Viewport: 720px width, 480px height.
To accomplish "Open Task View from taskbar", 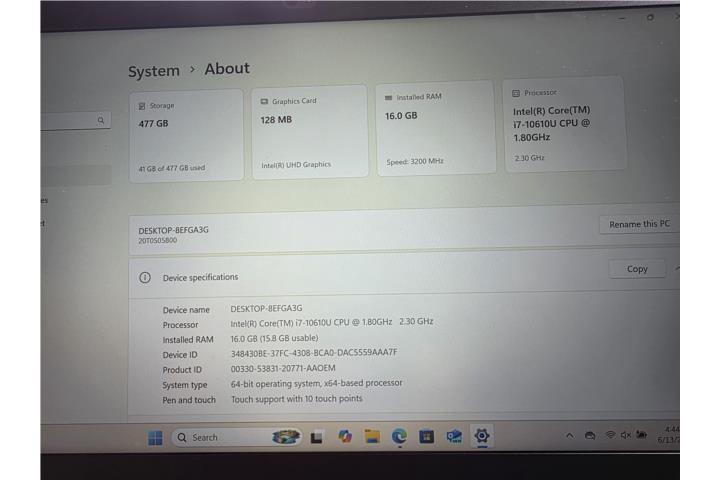I will (316, 437).
